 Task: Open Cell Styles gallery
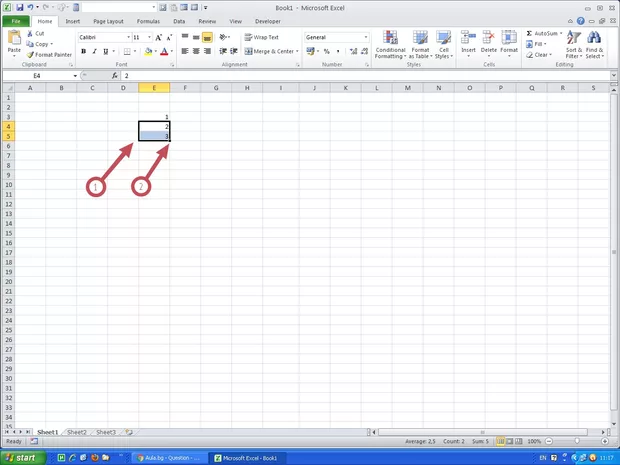pyautogui.click(x=444, y=45)
